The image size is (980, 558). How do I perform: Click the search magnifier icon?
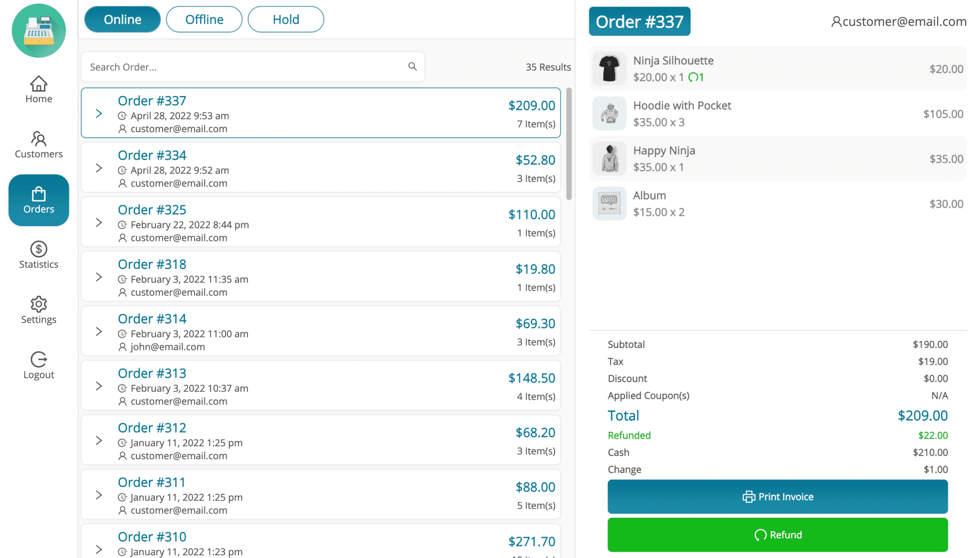[x=412, y=66]
